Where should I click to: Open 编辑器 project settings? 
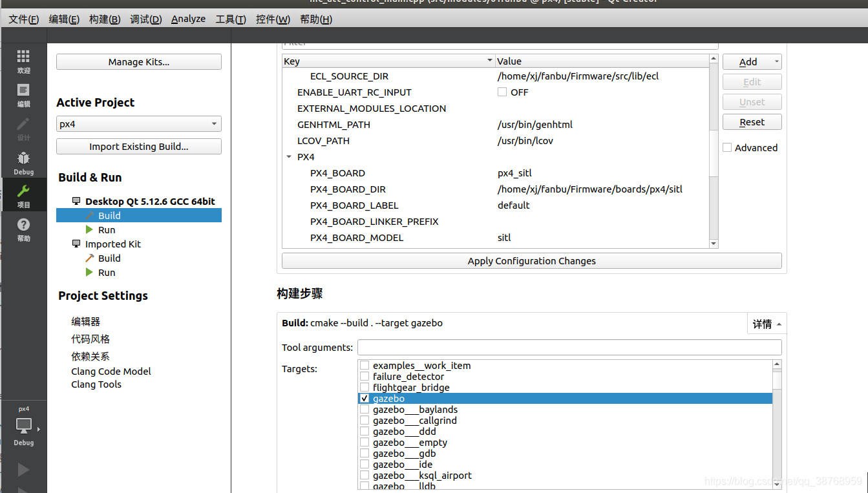85,321
